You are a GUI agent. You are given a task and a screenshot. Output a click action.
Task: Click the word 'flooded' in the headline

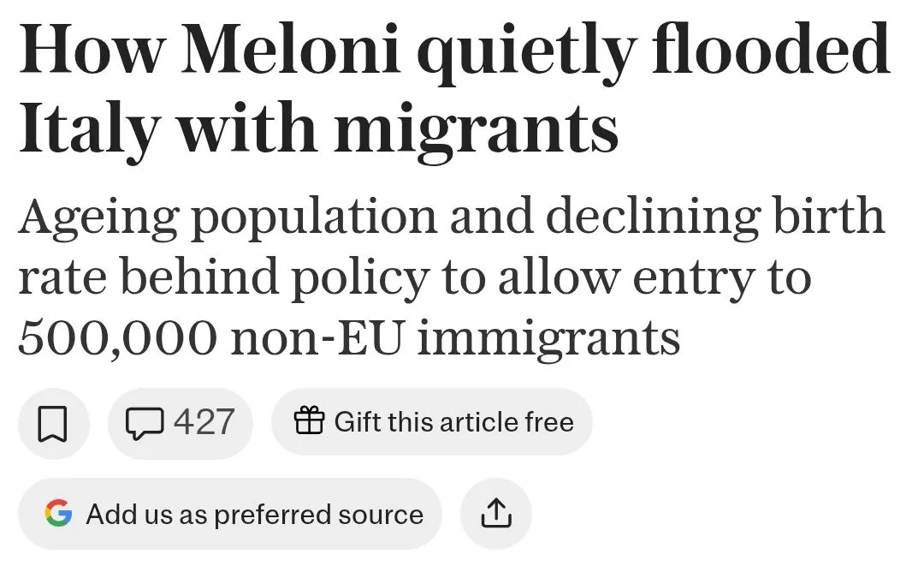tap(770, 51)
